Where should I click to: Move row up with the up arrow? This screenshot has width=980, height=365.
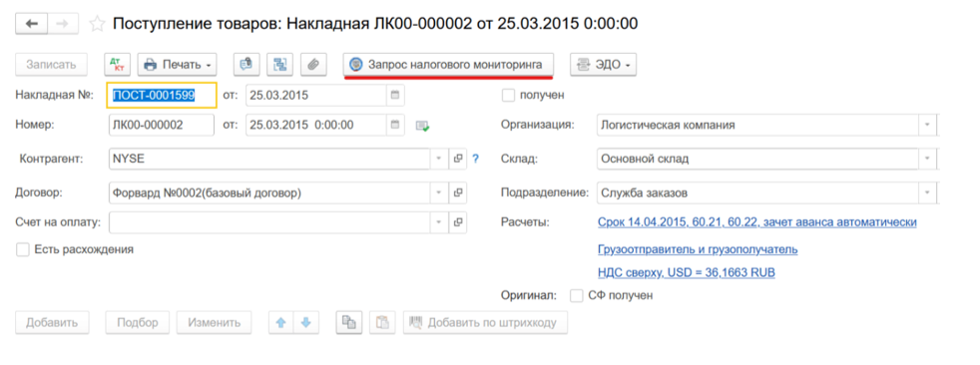point(281,323)
